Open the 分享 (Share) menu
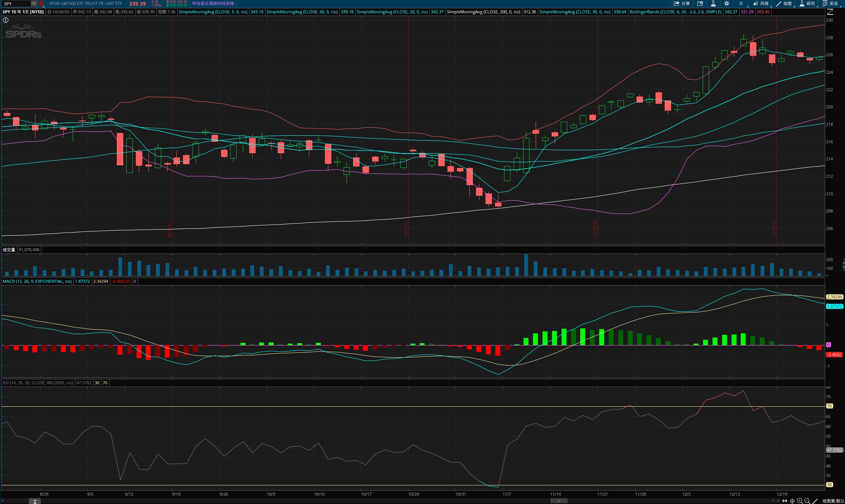This screenshot has width=845, height=504. (681, 3)
